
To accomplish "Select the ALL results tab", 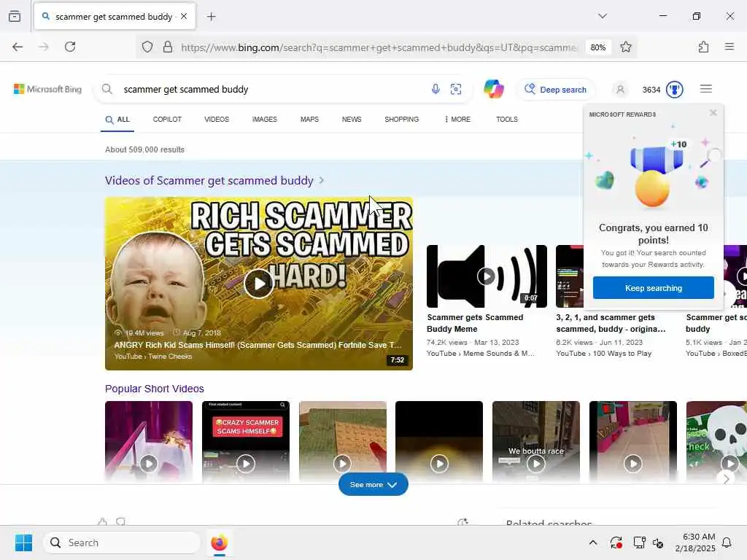I will [x=117, y=120].
